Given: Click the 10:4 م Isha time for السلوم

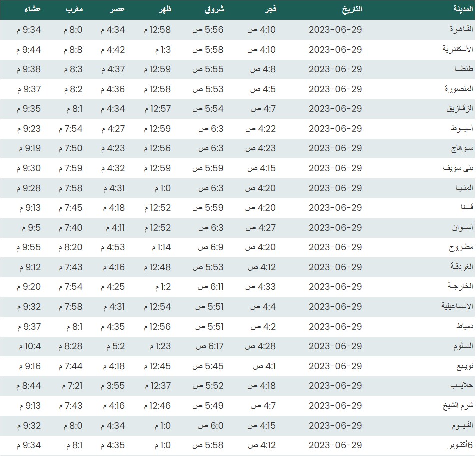Looking at the screenshot, I should click(30, 346).
